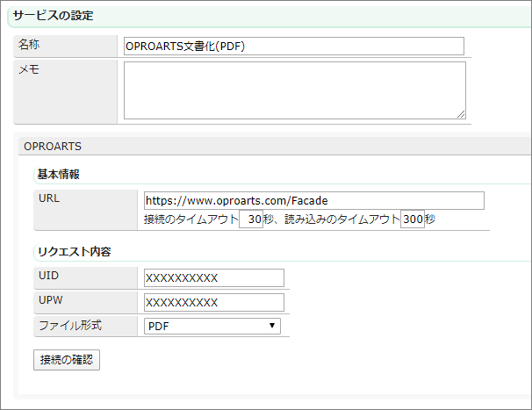The height and width of the screenshot is (410, 532).
Task: Click the サービスの設定 heading
Action: (54, 16)
